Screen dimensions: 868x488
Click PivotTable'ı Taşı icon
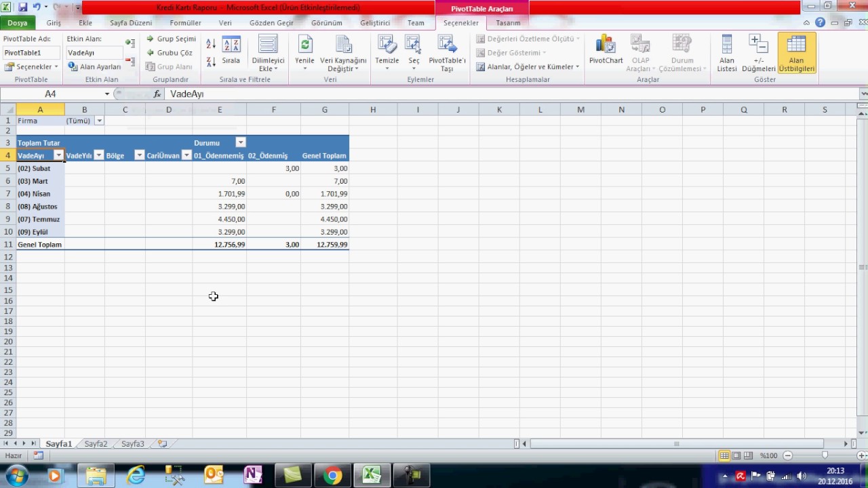tap(447, 54)
